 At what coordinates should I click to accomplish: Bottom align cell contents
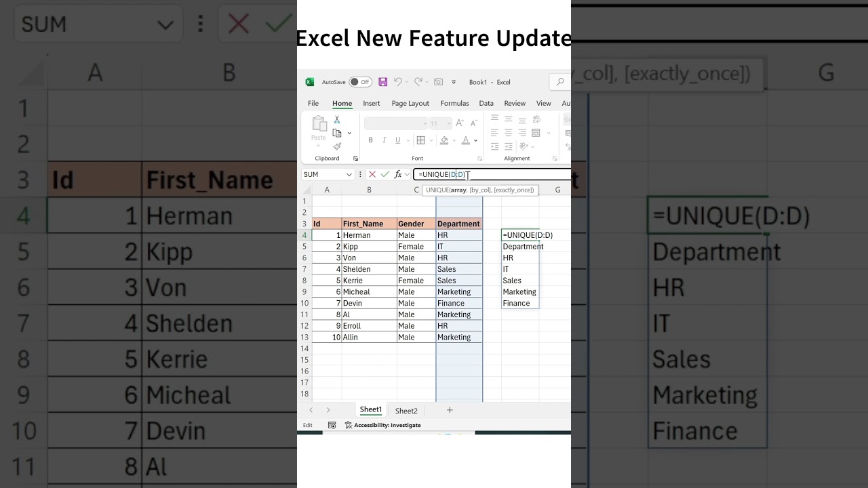522,119
